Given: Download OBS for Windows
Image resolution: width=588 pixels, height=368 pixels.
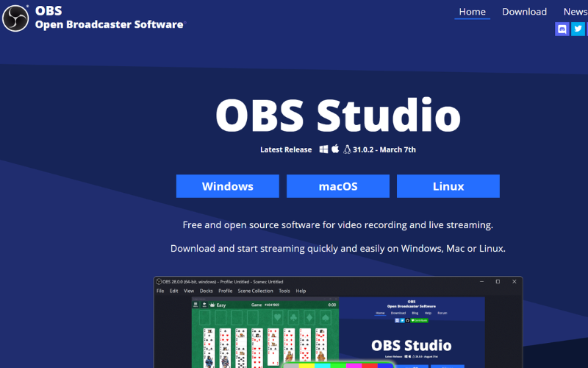Looking at the screenshot, I should click(228, 186).
